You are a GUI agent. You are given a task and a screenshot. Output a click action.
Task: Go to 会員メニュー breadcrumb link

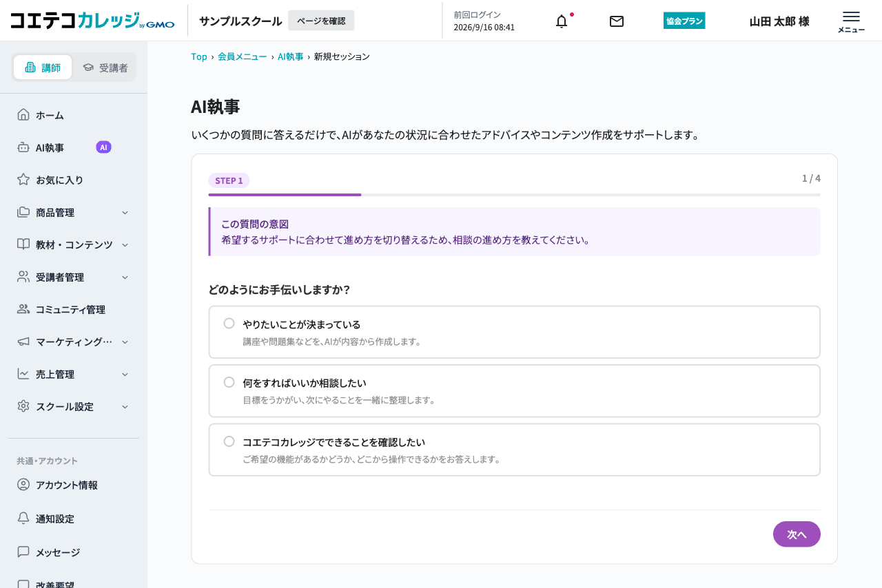pyautogui.click(x=242, y=56)
